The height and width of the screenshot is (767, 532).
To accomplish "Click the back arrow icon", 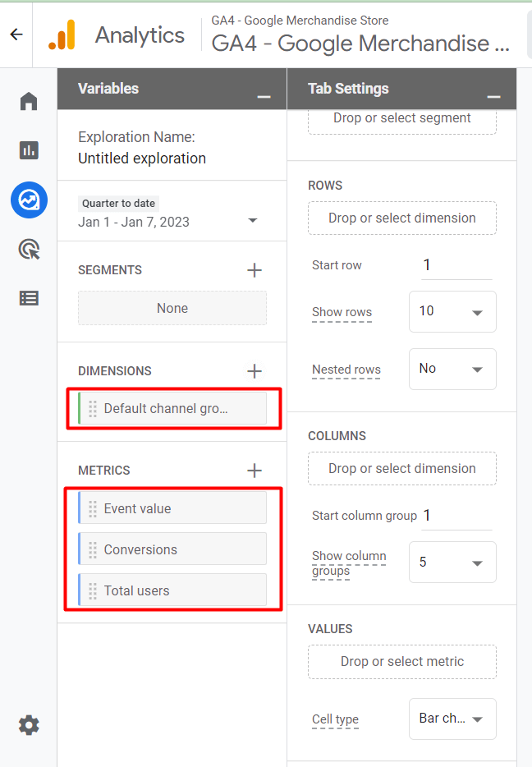I will pos(16,34).
